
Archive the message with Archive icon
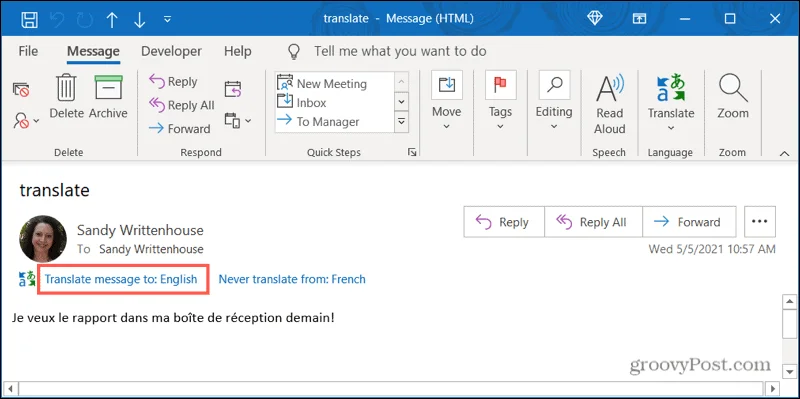click(108, 97)
